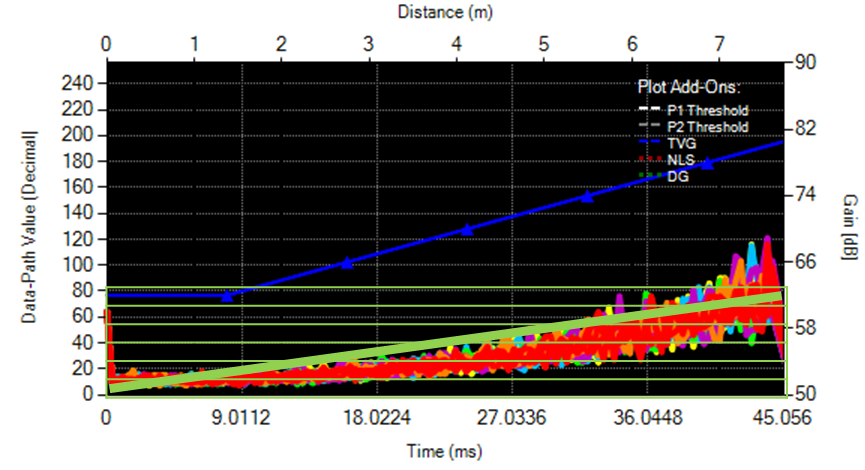The image size is (865, 470).
Task: Click the blue TVG legend line swatch
Action: (650, 143)
